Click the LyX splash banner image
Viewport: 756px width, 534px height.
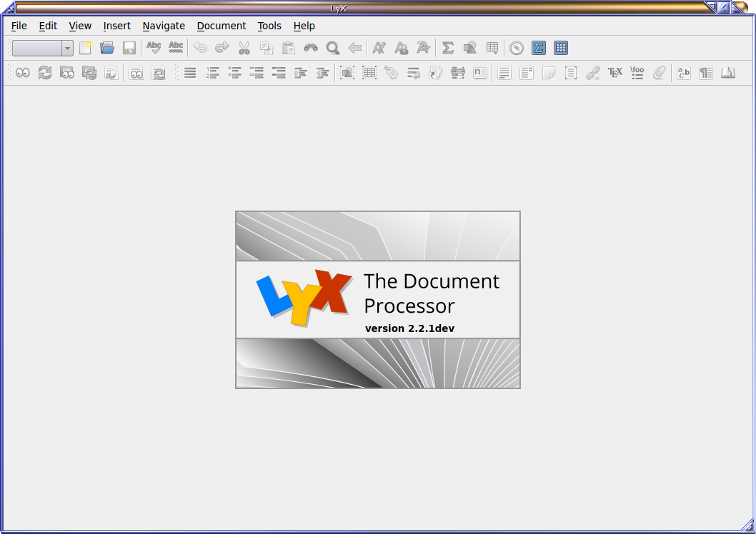pos(378,300)
